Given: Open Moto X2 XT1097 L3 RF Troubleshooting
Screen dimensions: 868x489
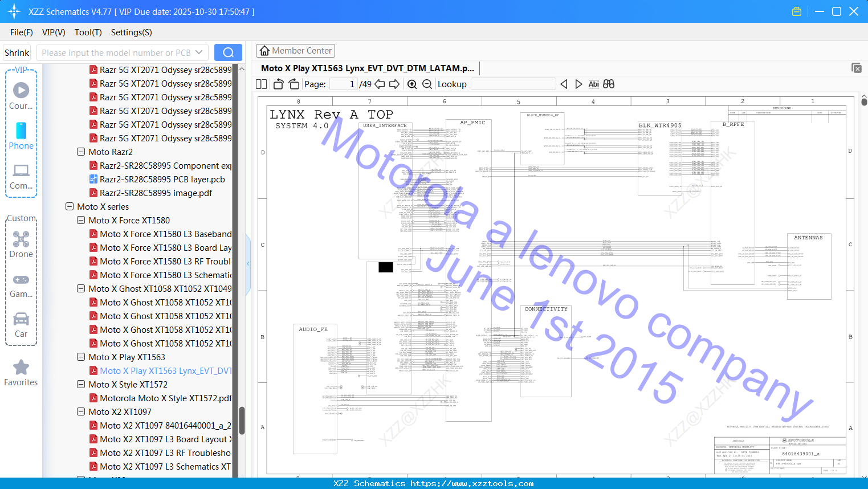Looking at the screenshot, I should tap(161, 453).
